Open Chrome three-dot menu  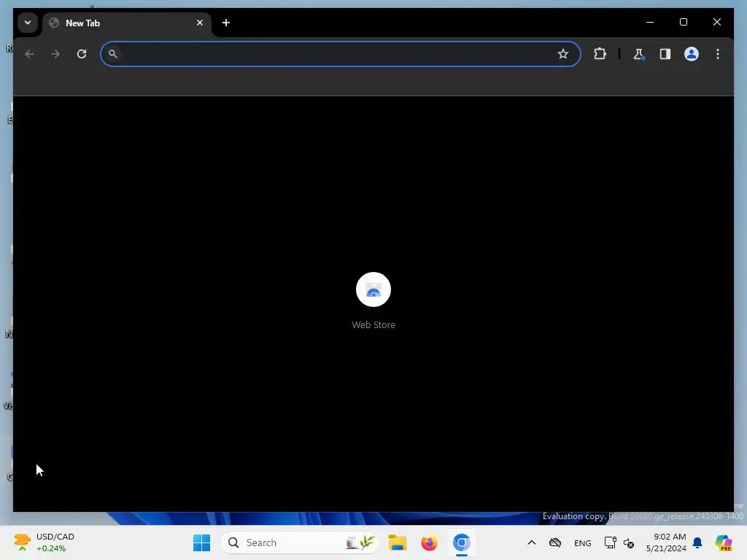(x=718, y=54)
